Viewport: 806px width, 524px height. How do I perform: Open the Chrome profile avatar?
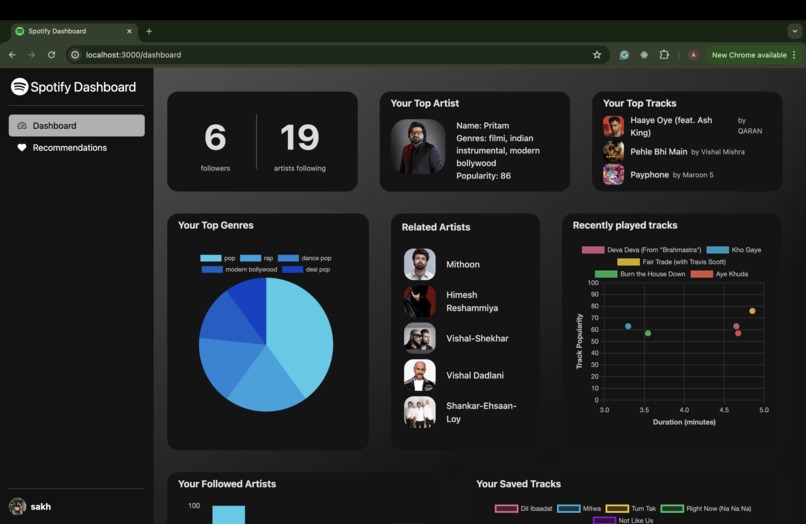point(693,55)
